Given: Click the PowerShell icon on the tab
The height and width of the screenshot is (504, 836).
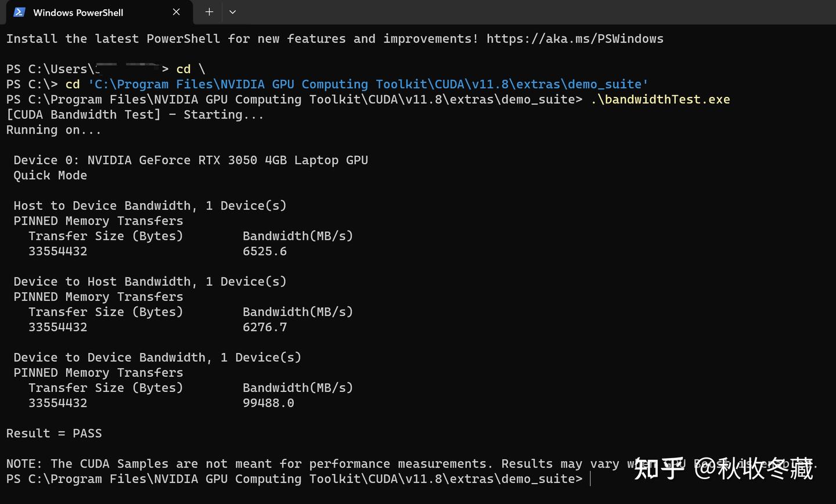Looking at the screenshot, I should tap(19, 12).
